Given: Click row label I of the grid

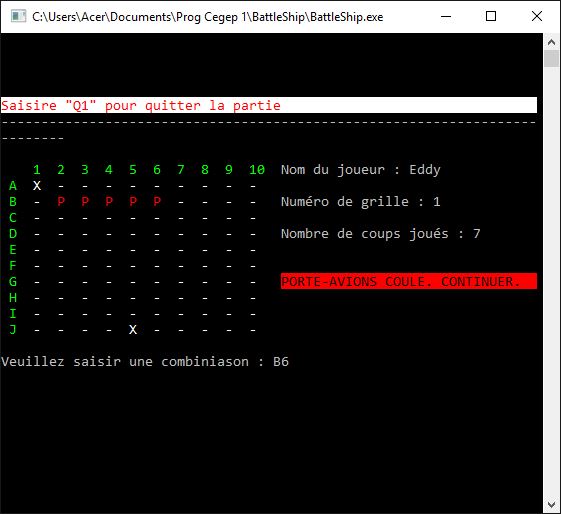Looking at the screenshot, I should click(x=13, y=314).
